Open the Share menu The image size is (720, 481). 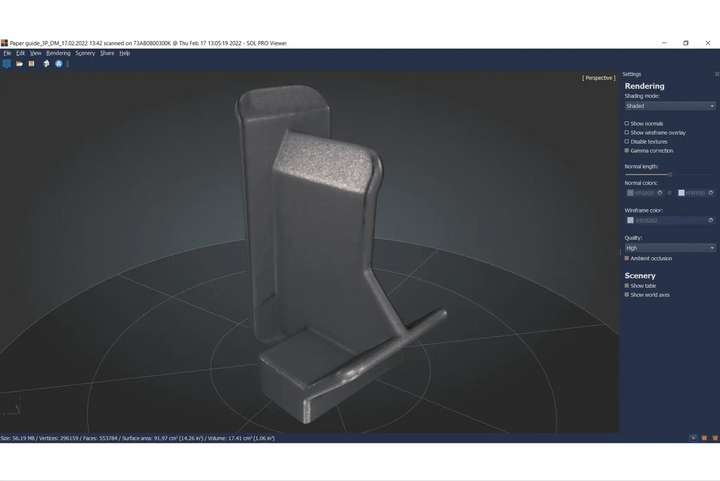[x=107, y=53]
